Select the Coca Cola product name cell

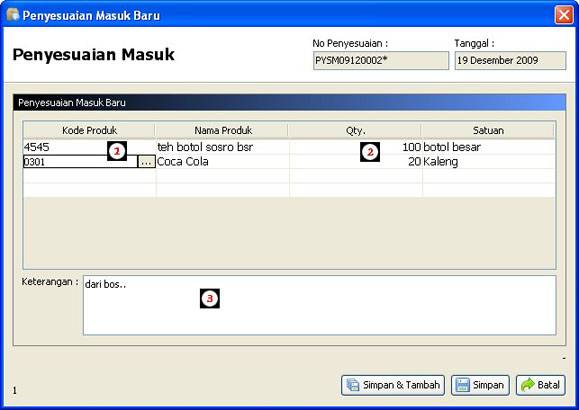(x=223, y=162)
